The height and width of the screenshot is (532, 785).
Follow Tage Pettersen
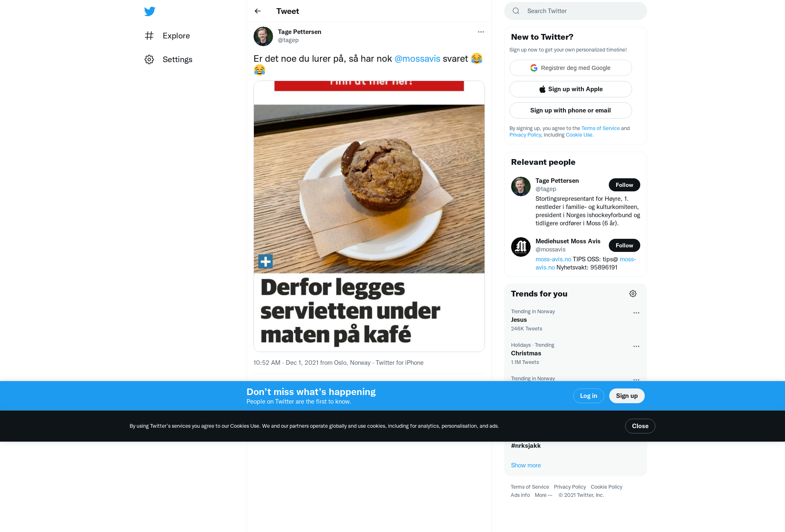coord(624,185)
